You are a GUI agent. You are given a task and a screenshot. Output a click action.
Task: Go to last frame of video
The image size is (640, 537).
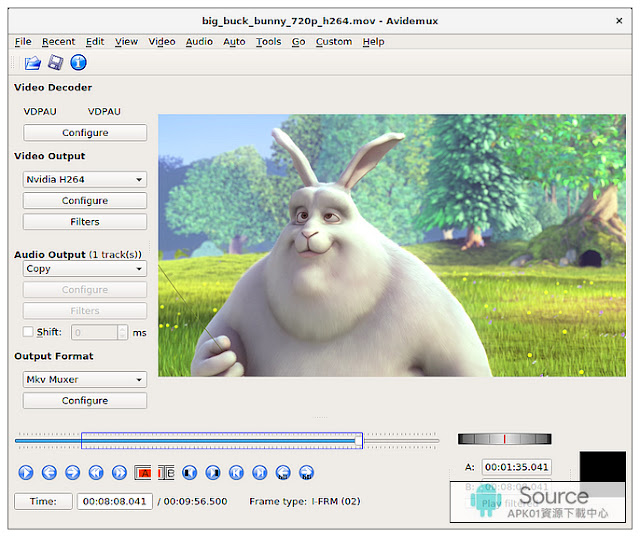tap(260, 473)
